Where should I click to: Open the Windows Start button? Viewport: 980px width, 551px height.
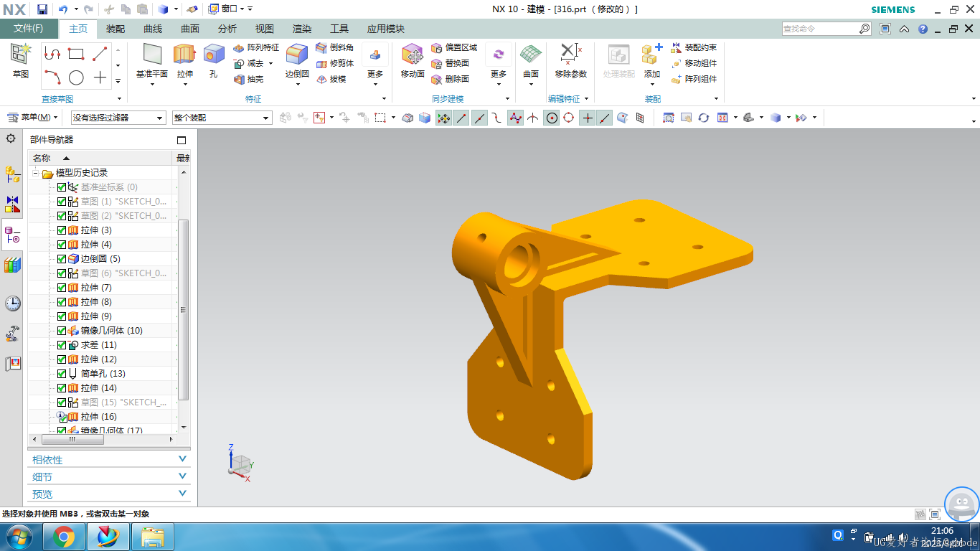pos(19,537)
